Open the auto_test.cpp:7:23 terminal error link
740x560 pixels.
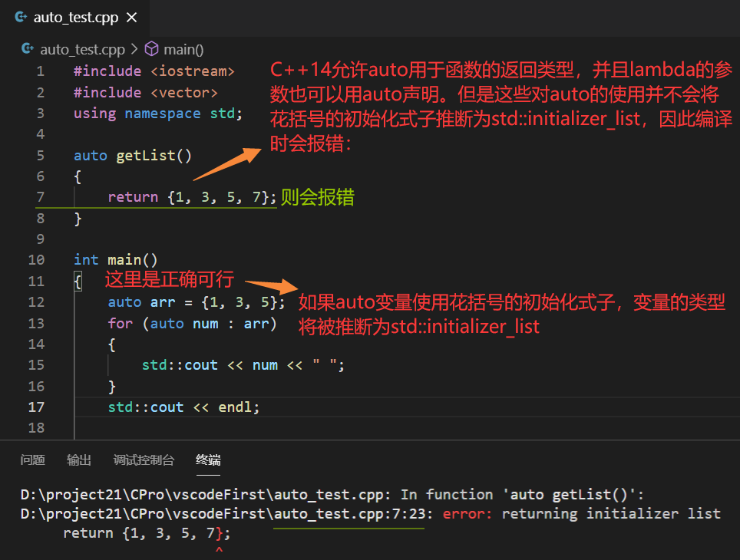[350, 514]
